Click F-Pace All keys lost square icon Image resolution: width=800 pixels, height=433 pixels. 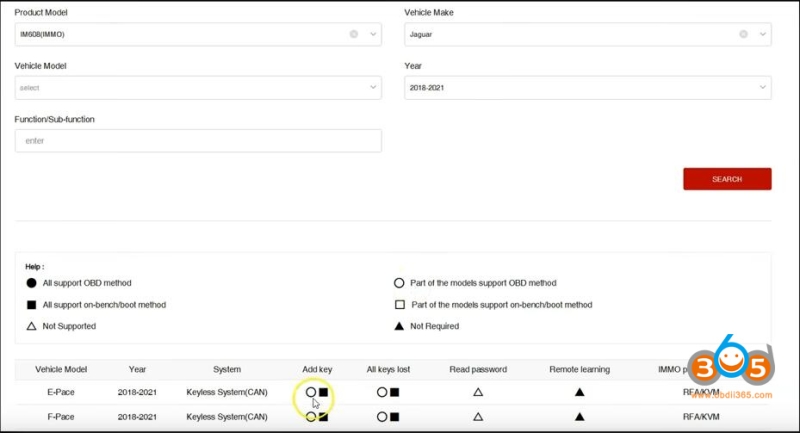[394, 417]
